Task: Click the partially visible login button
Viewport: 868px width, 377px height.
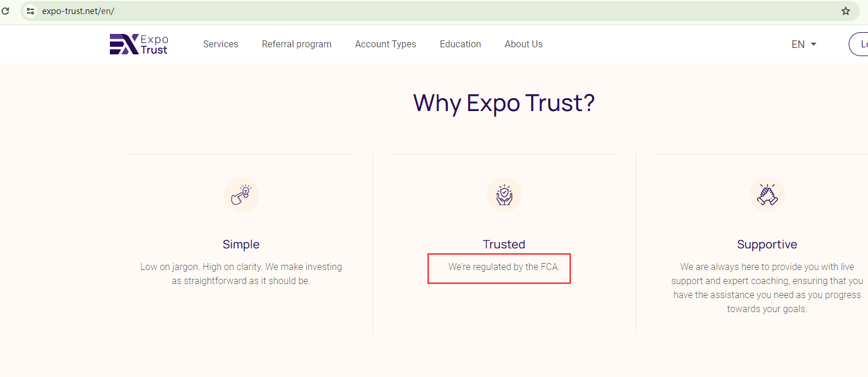Action: [x=859, y=44]
